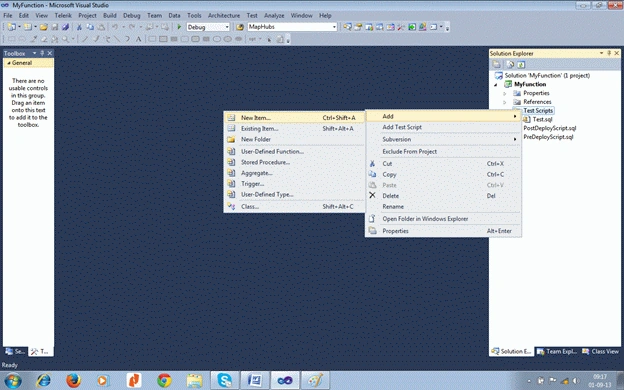Image resolution: width=624 pixels, height=390 pixels.
Task: Switch to Class View tab
Action: [601, 351]
